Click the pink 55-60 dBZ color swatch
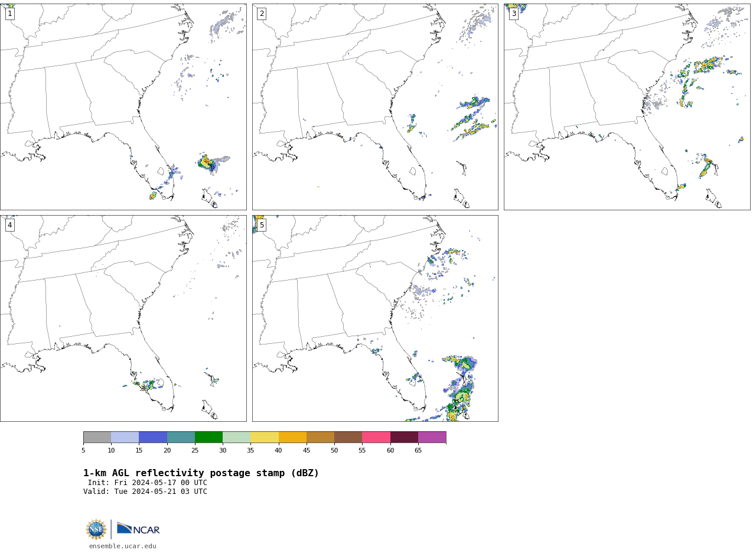The height and width of the screenshot is (553, 756). (376, 437)
